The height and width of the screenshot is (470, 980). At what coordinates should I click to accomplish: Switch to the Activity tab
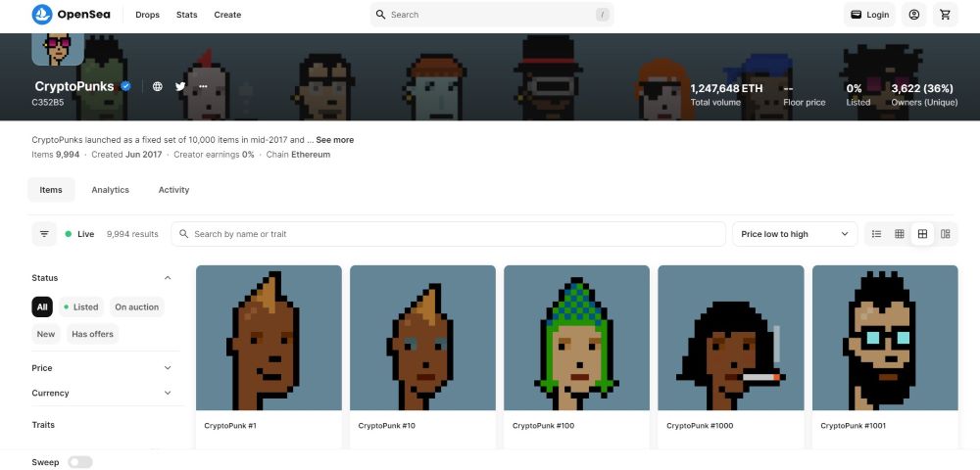pos(173,190)
